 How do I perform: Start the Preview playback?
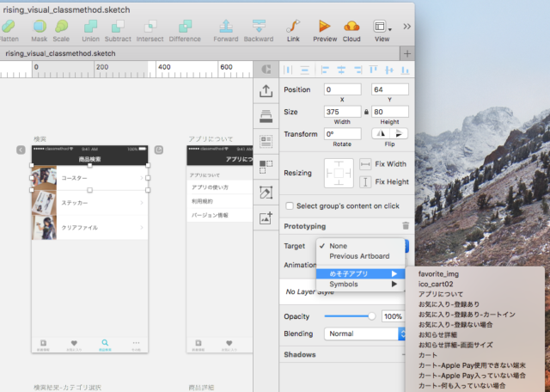(325, 27)
